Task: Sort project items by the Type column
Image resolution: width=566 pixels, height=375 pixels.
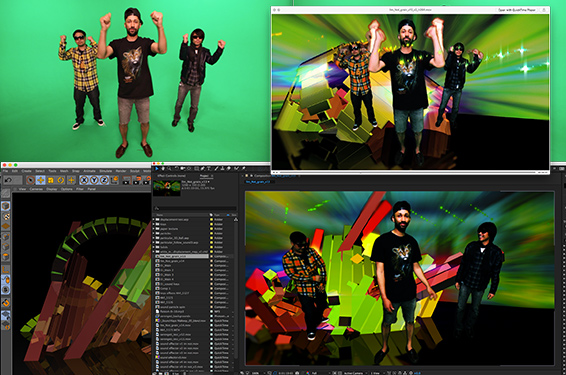Action: [217, 215]
